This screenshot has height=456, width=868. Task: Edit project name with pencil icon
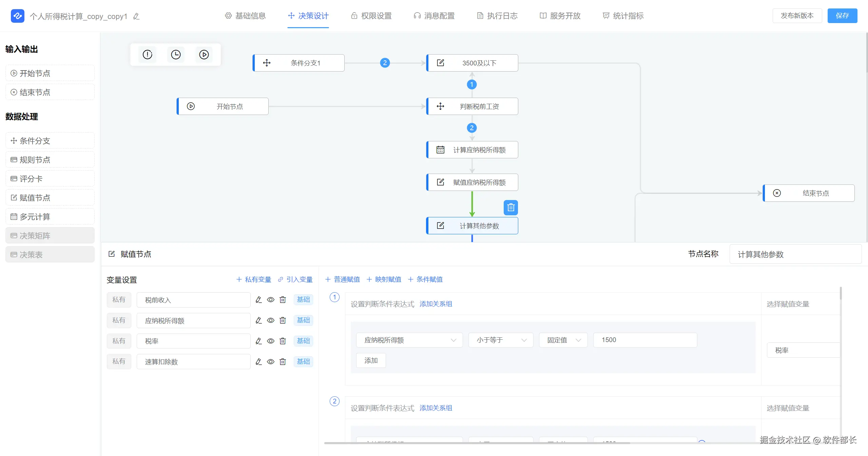click(x=136, y=16)
